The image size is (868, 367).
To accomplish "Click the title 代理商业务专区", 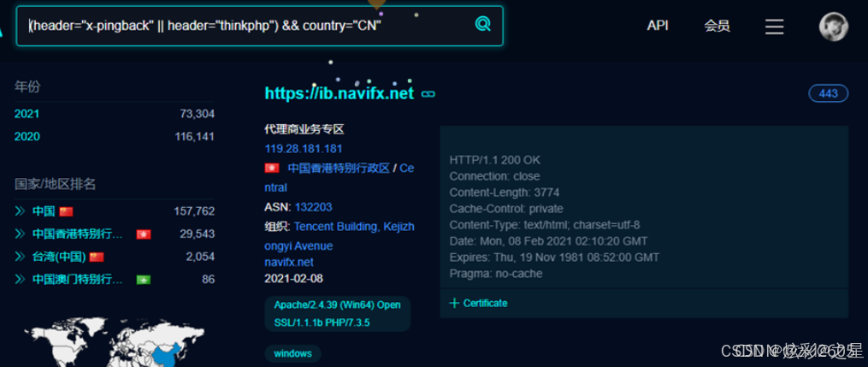I will 304,129.
